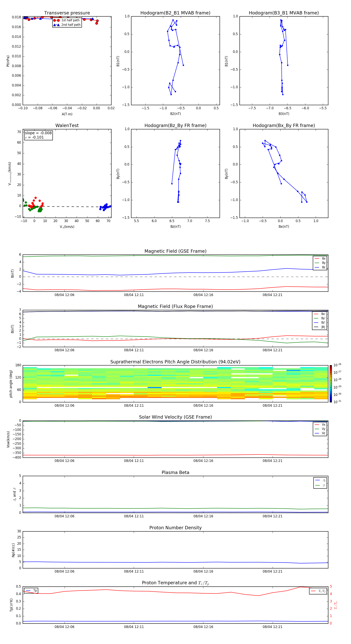Click the "Solar Wind Velocity (GSE Frame)" title
Image resolution: width=351 pixels, height=644 pixels.
[175, 417]
